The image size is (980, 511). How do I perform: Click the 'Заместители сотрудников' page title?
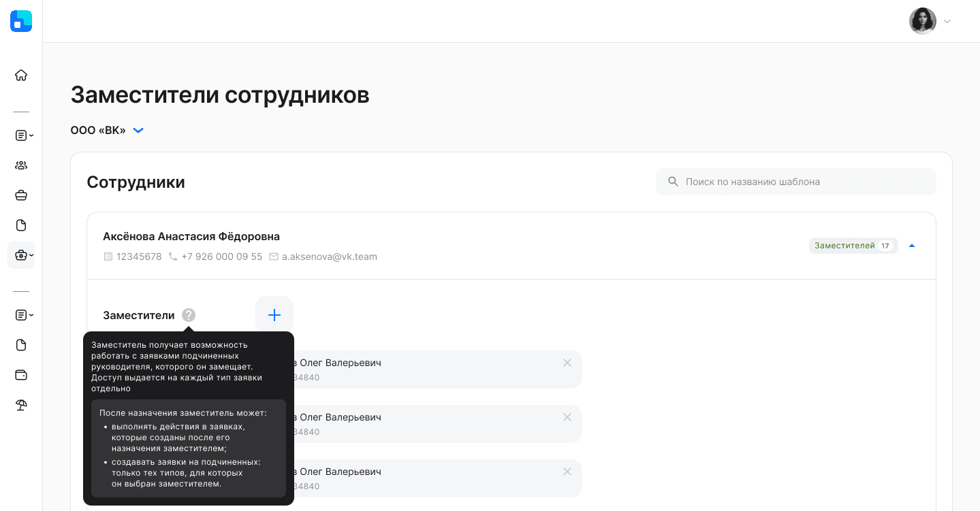[220, 95]
